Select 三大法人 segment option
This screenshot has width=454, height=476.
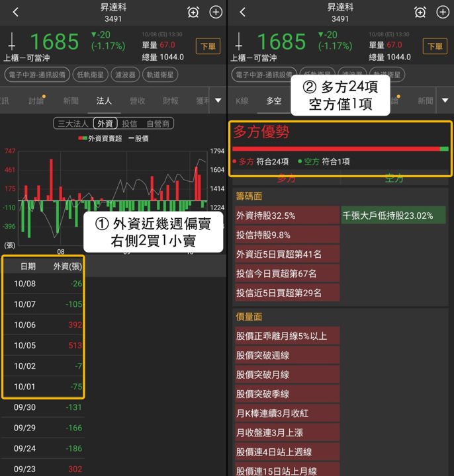73,124
